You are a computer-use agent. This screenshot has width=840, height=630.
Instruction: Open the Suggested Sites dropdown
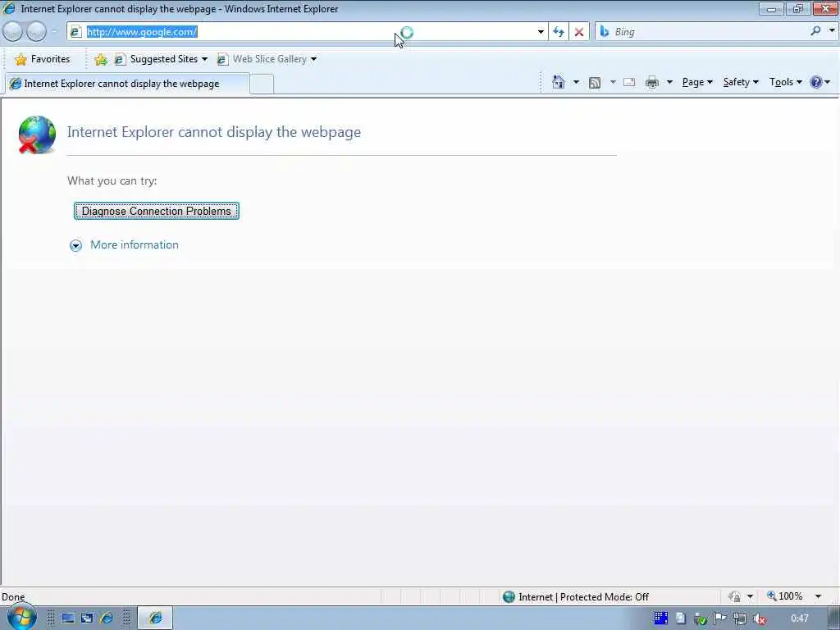162,59
